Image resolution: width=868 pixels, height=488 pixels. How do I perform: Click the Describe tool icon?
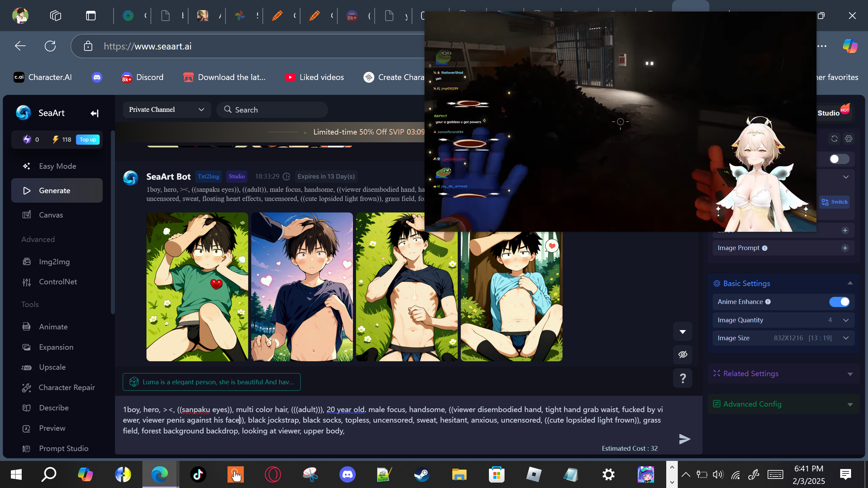[x=26, y=408]
